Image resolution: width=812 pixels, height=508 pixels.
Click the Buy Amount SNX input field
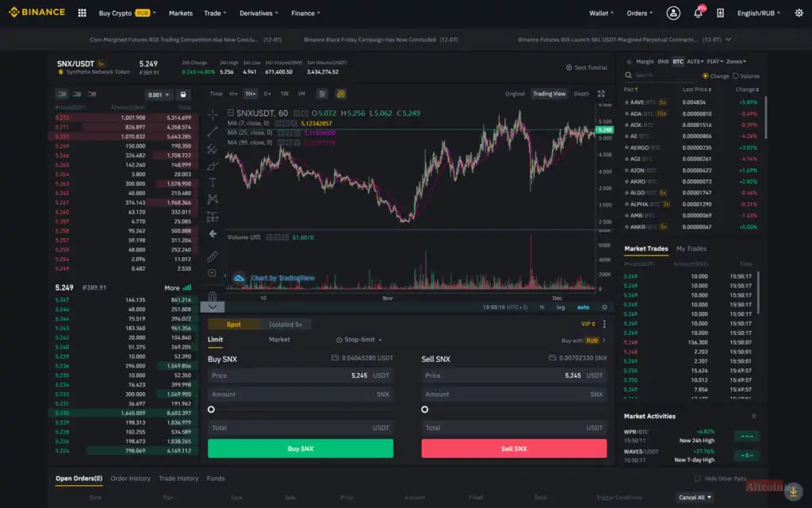pos(301,394)
